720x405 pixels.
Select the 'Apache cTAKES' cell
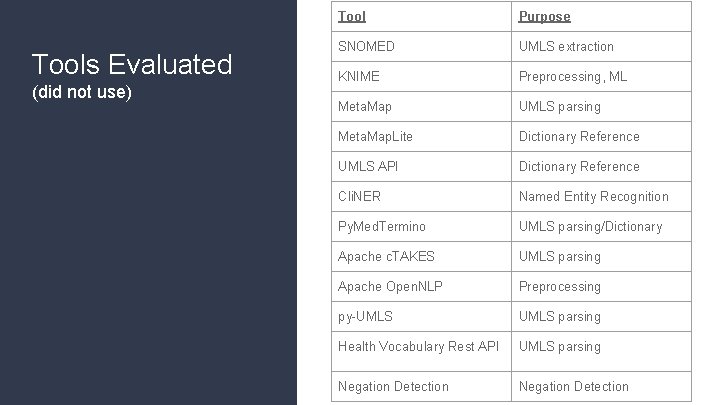pos(386,256)
